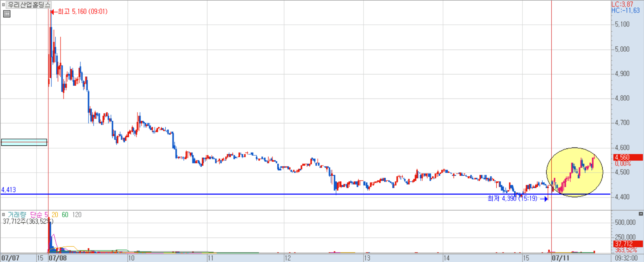
Task: Click the cyan previous-close box on 07/07
Action: point(24,142)
